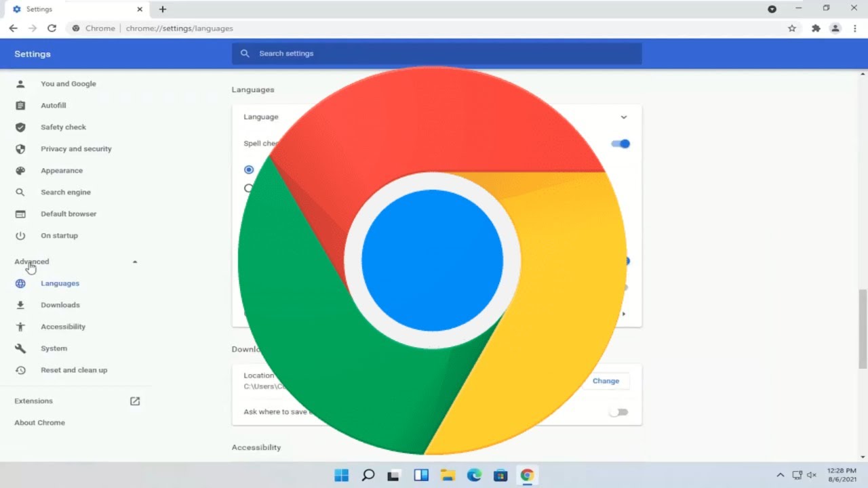Click the On startup power icon
The image size is (868, 488).
[x=20, y=236]
